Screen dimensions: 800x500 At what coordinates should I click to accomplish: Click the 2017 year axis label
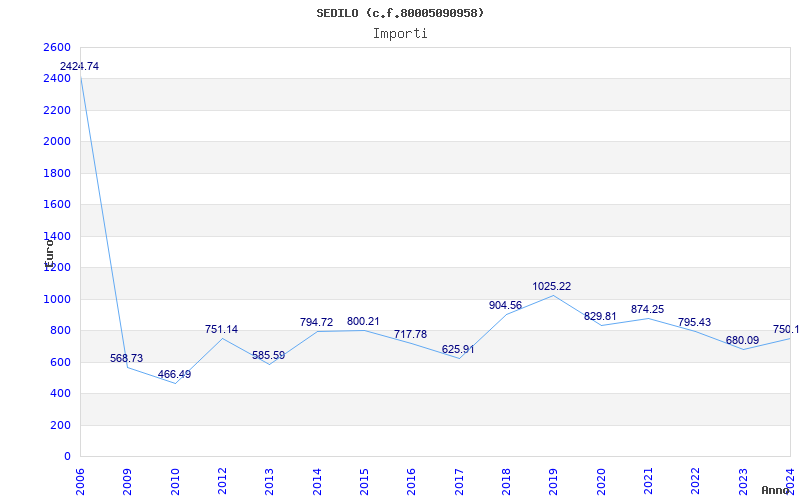pos(459,482)
